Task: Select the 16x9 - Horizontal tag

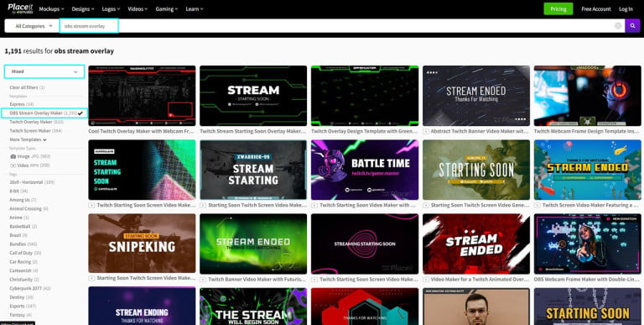Action: click(32, 182)
